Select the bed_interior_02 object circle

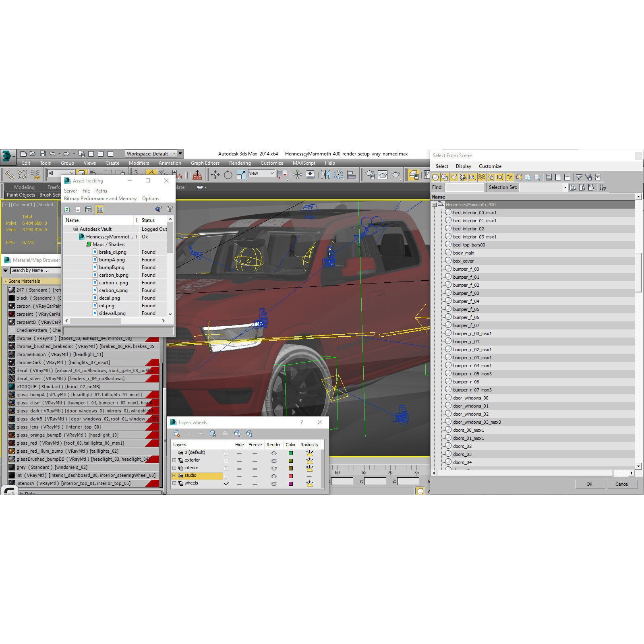click(x=448, y=228)
